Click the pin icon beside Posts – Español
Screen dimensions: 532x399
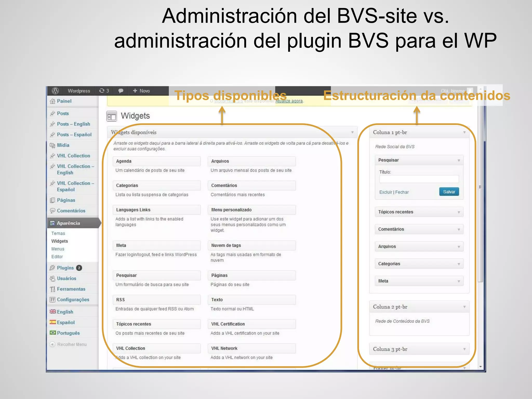point(52,135)
